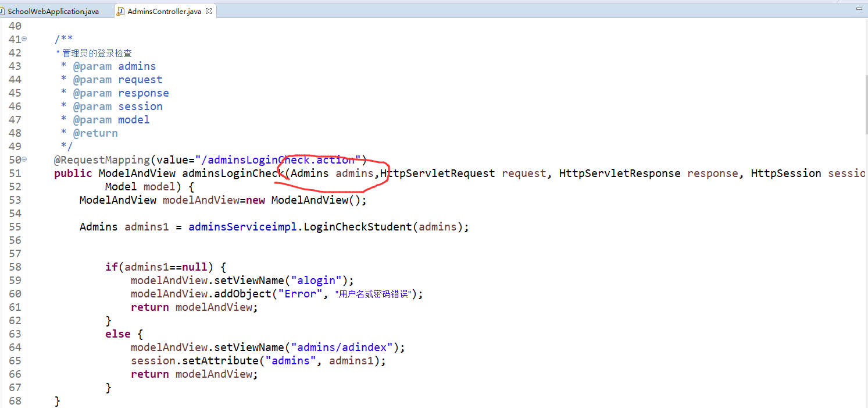Viewport: 868px width, 408px height.
Task: Click the HttpServletRequest parameter type
Action: click(x=437, y=173)
